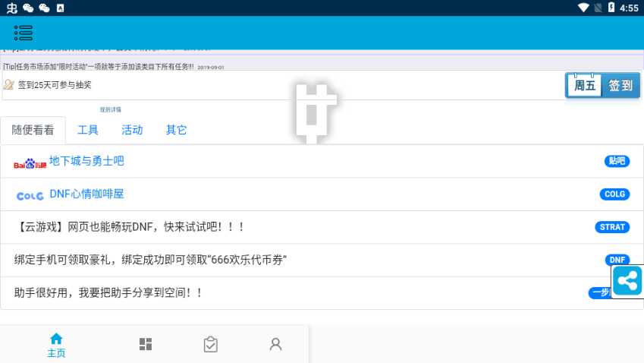Switch to 其它 tab
644x363 pixels.
click(176, 130)
